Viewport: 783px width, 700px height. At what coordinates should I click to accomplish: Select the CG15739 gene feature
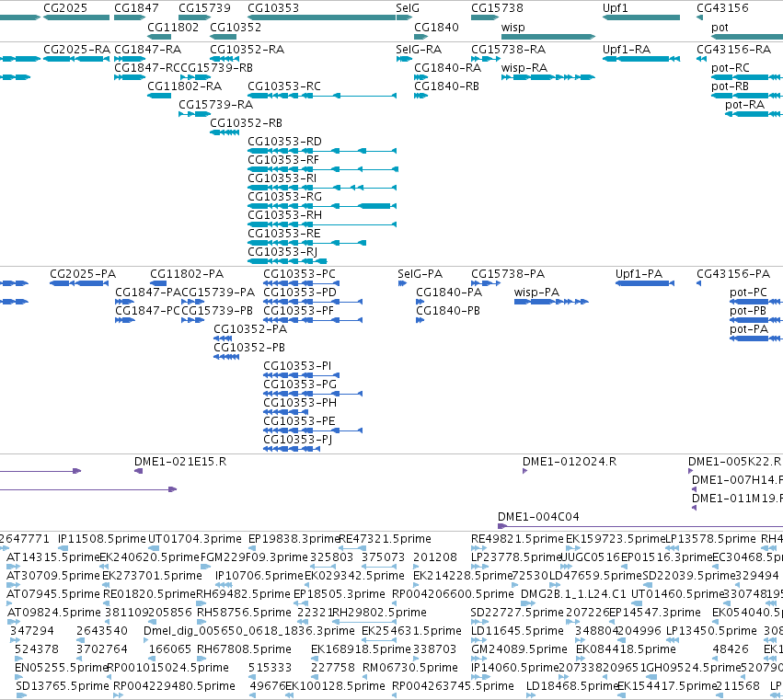195,17
